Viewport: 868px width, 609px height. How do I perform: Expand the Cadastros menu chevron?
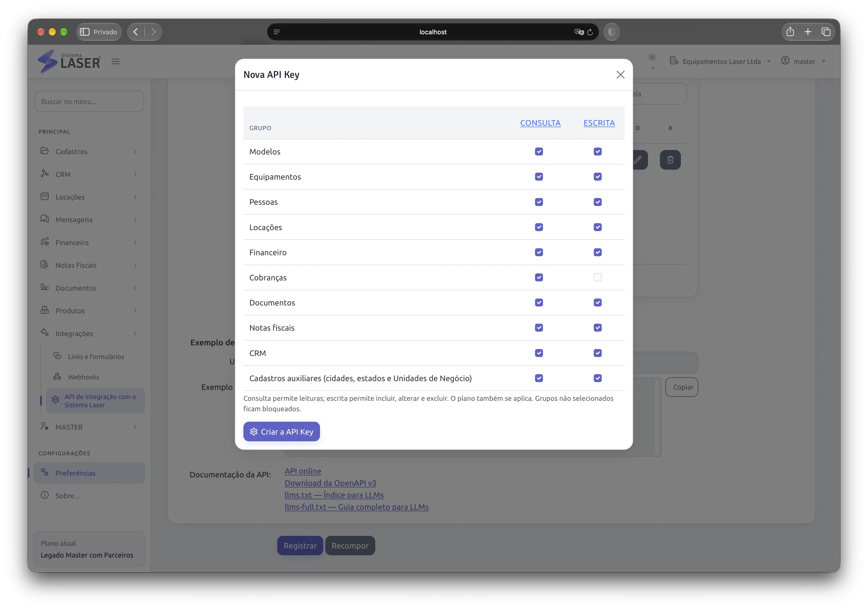(x=135, y=151)
